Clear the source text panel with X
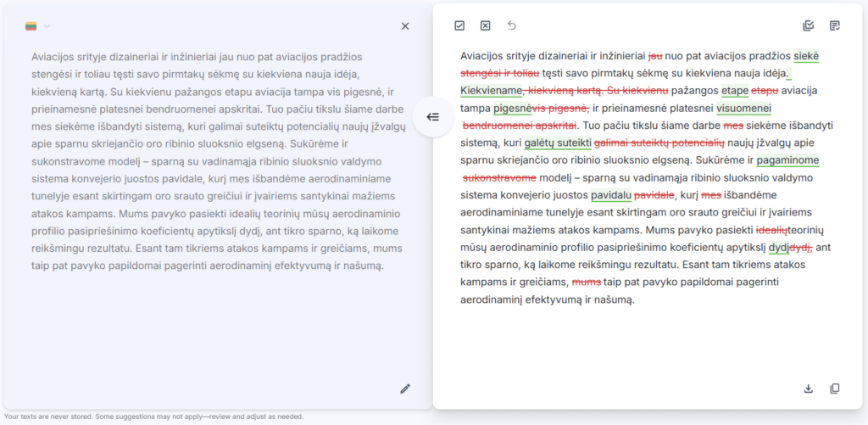 point(405,26)
